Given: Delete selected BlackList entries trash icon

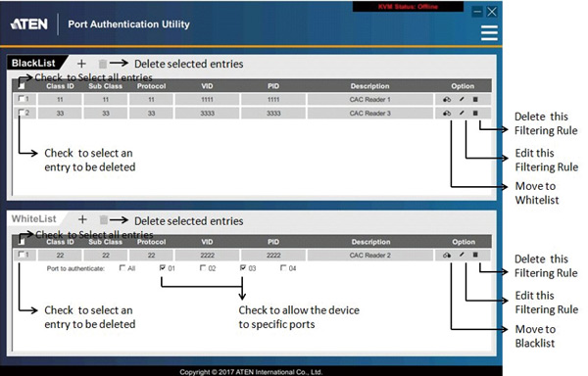Looking at the screenshot, I should pyautogui.click(x=102, y=64).
